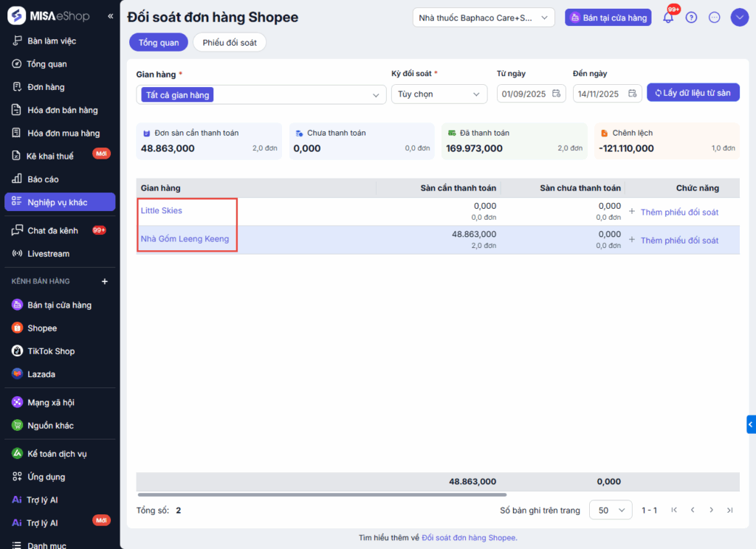Open Mạng xã hội channel
Image resolution: width=756 pixels, height=549 pixels.
click(x=60, y=402)
